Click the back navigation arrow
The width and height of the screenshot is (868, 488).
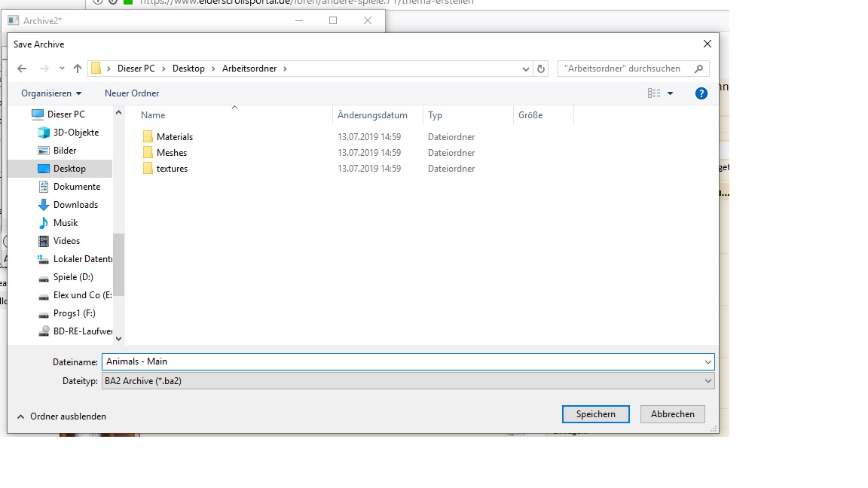[x=22, y=69]
